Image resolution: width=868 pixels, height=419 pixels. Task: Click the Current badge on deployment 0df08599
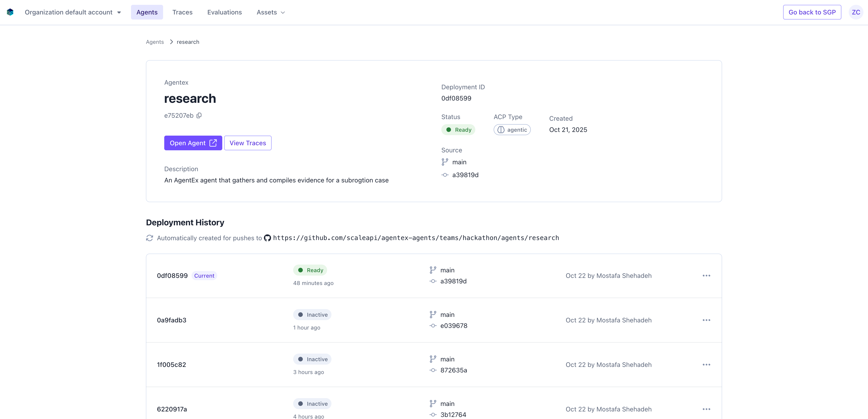(204, 275)
